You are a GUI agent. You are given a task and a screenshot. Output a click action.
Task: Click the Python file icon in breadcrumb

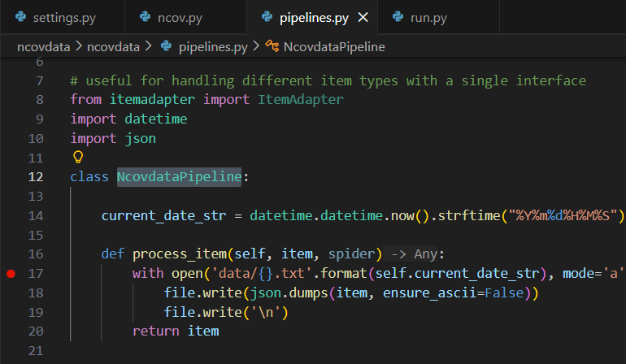[x=165, y=46]
